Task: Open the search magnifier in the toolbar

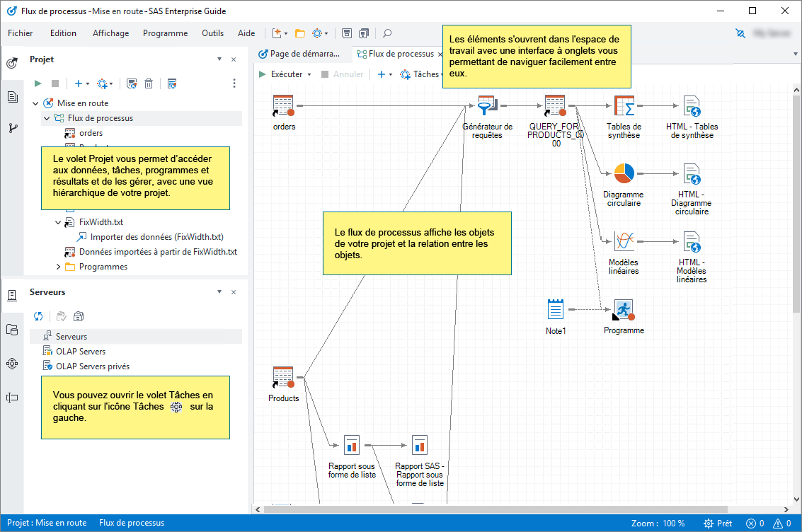Action: (x=386, y=33)
